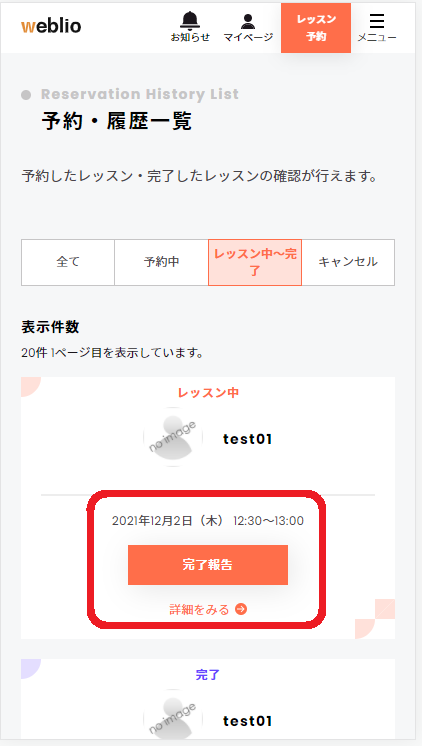Image resolution: width=422 pixels, height=746 pixels.
Task: Click the 完了報告 button
Action: pos(208,565)
